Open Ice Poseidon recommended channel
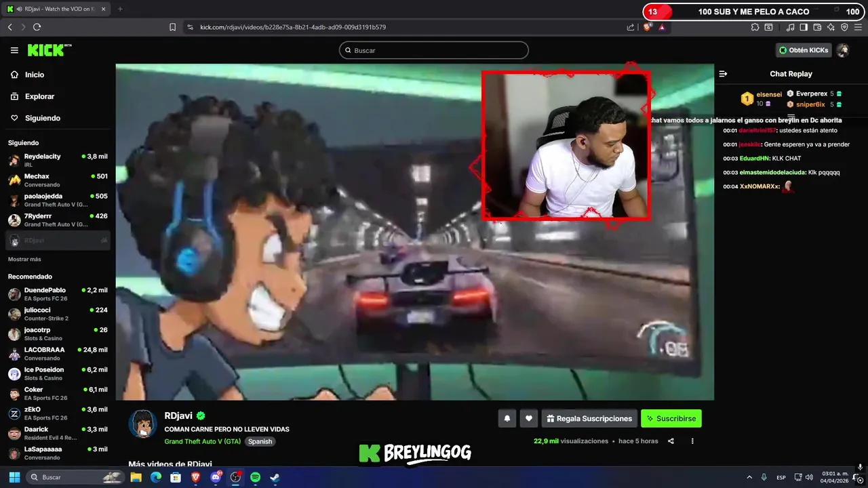The height and width of the screenshot is (488, 868). click(x=58, y=373)
